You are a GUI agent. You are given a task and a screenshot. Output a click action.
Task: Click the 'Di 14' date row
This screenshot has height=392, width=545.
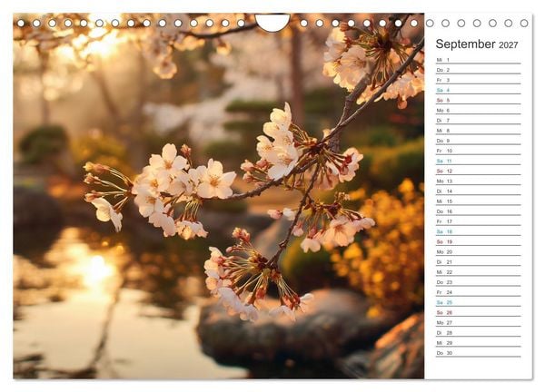(x=479, y=191)
